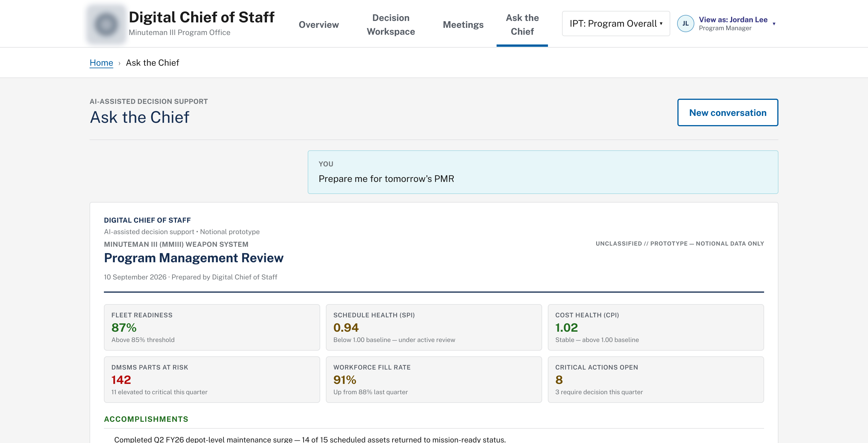Image resolution: width=868 pixels, height=443 pixels.
Task: Click the Cost Health (CPI) 1.02 value
Action: click(x=566, y=327)
